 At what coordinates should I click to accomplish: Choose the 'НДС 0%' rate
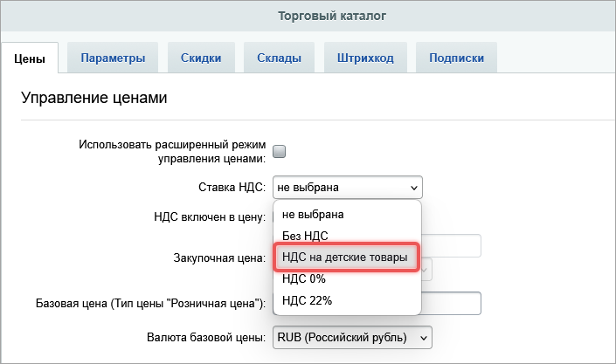pos(304,279)
